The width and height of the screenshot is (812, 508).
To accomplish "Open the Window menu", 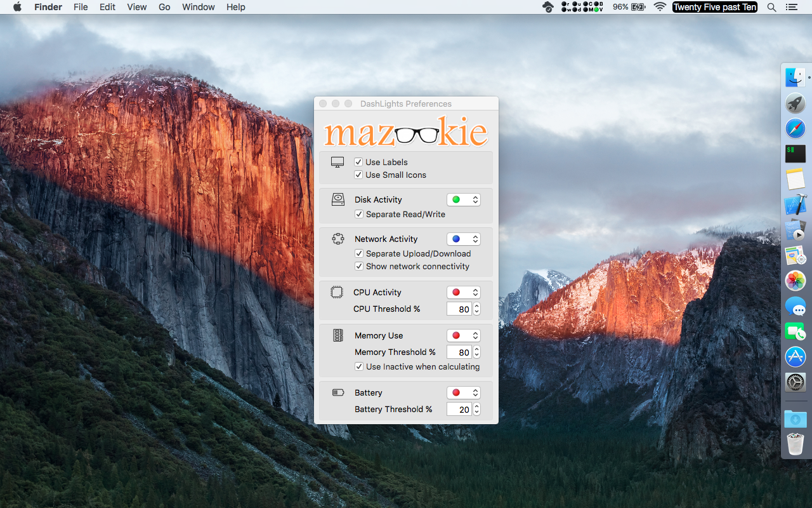I will point(199,7).
